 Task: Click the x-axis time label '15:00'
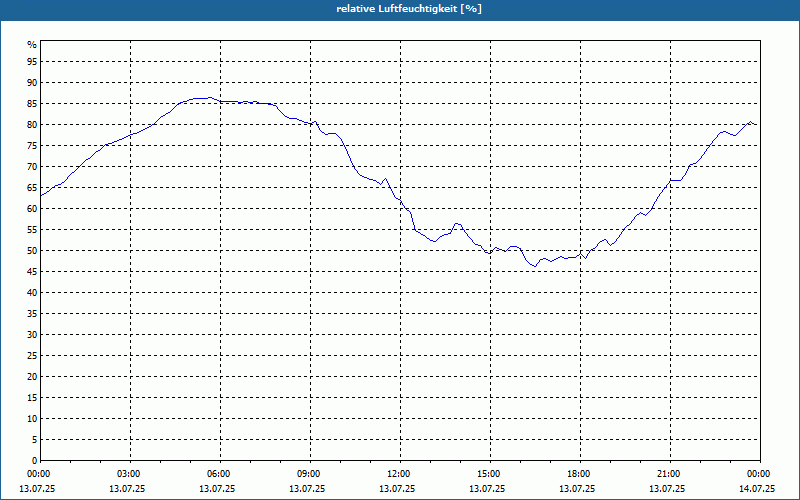point(490,474)
